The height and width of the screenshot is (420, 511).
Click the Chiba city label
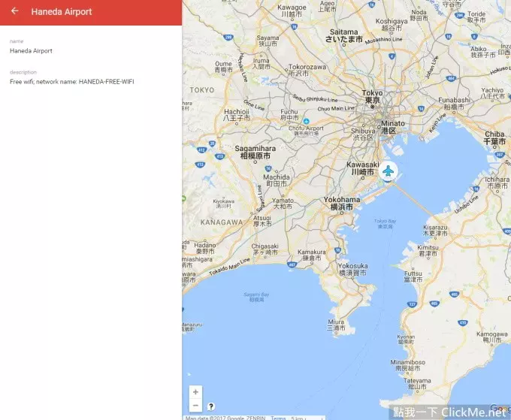[x=494, y=137]
